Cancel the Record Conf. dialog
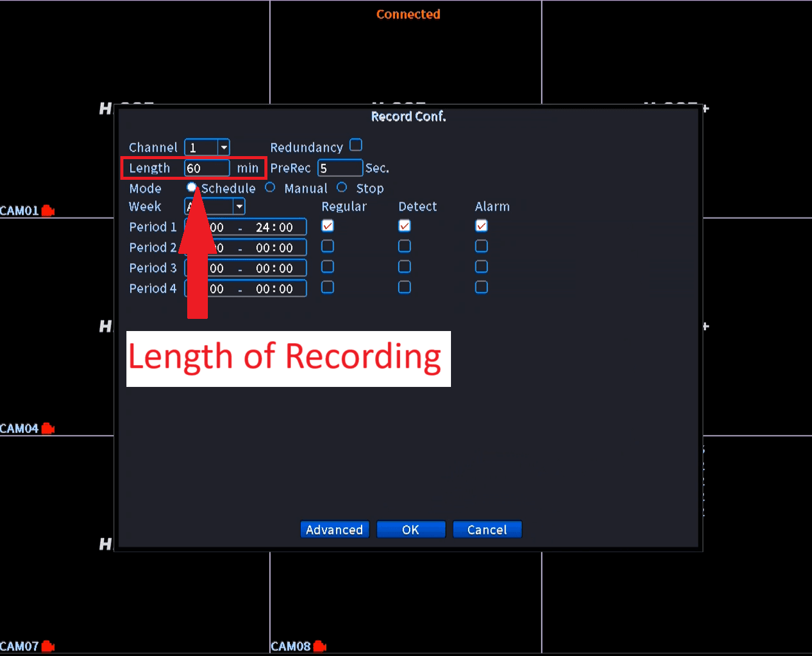This screenshot has height=656, width=812. pos(487,530)
